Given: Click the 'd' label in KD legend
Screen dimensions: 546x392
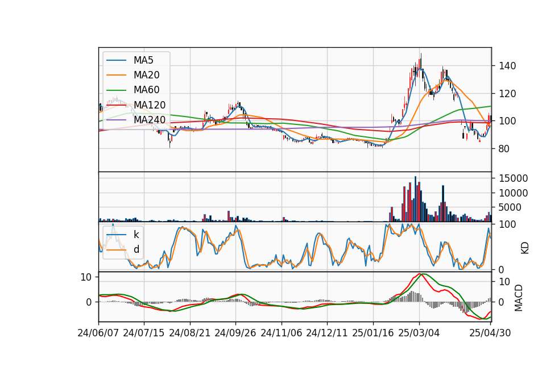Looking at the screenshot, I should (136, 249).
